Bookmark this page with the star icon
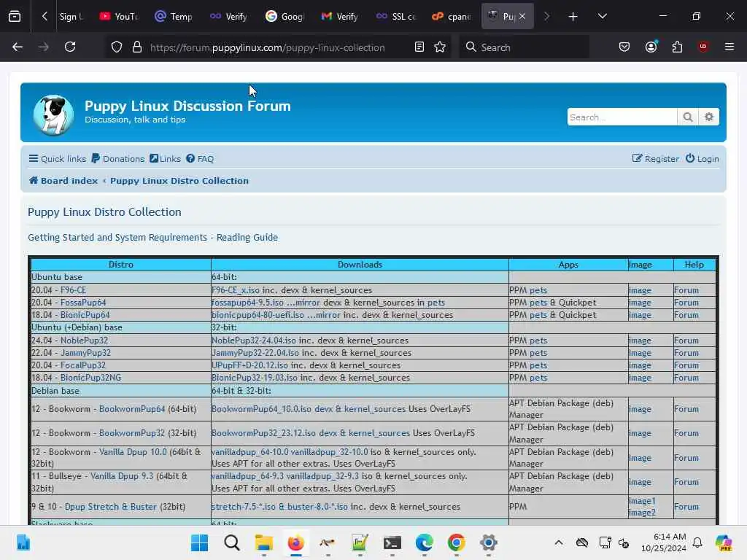The height and width of the screenshot is (560, 747). pyautogui.click(x=440, y=47)
